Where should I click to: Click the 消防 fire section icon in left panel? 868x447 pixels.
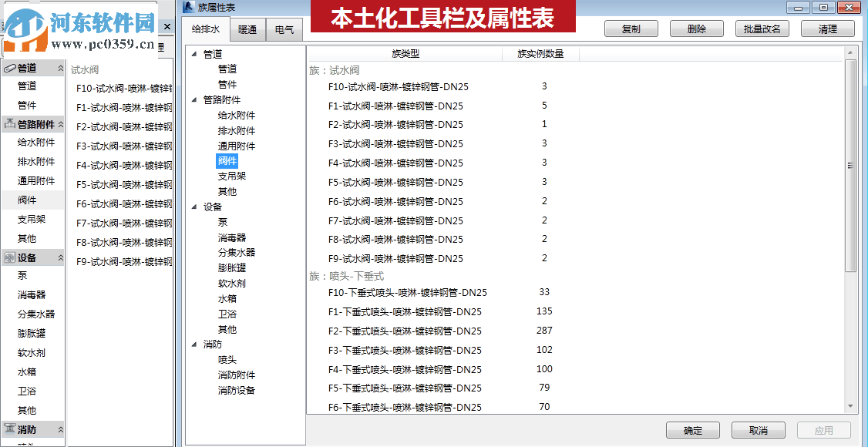pos(9,429)
